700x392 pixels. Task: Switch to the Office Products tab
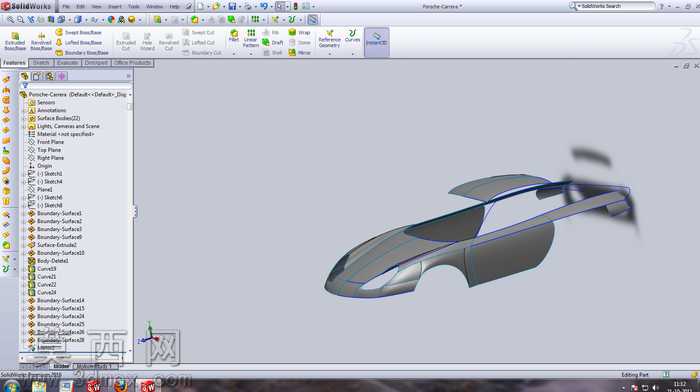click(x=132, y=63)
